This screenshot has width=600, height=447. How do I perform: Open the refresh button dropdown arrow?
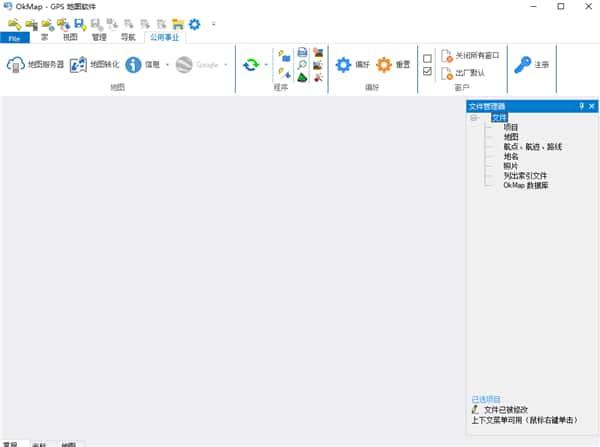click(266, 65)
